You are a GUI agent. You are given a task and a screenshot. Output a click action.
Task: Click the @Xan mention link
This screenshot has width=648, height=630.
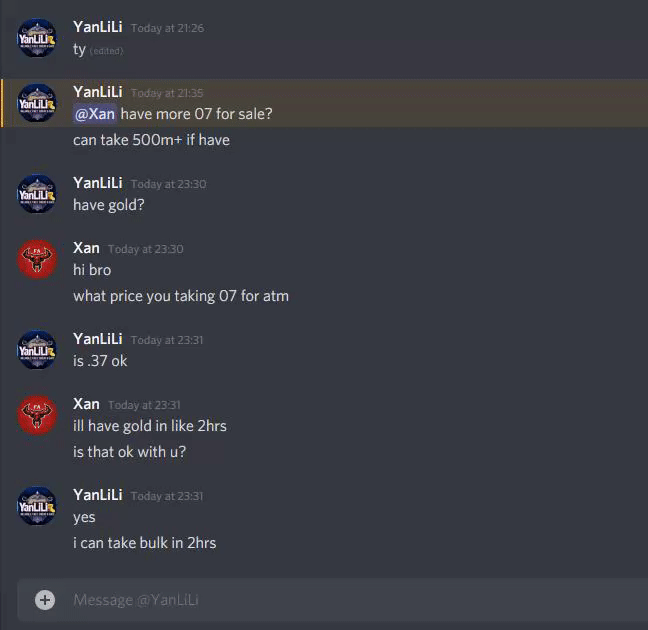(x=95, y=114)
